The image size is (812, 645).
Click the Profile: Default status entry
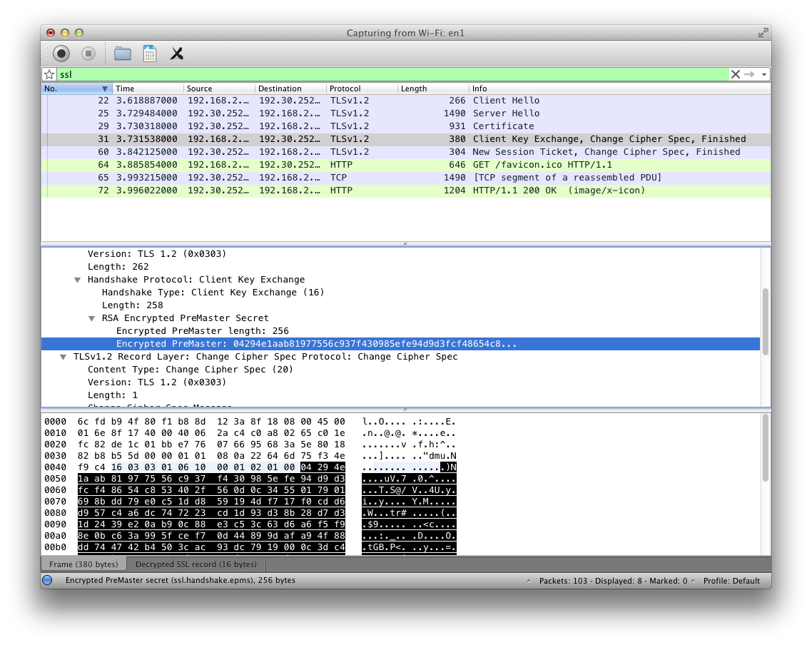tap(731, 581)
